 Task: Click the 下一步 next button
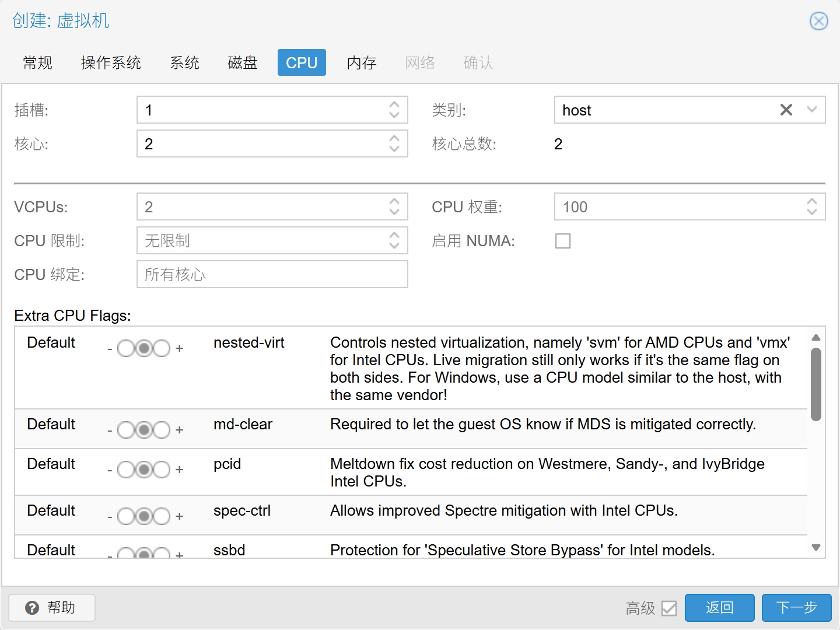[796, 608]
